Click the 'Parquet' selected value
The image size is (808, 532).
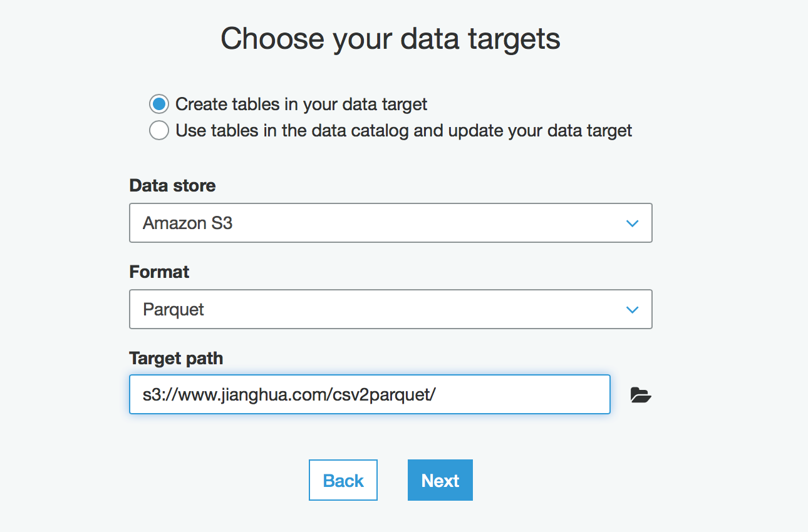point(174,309)
